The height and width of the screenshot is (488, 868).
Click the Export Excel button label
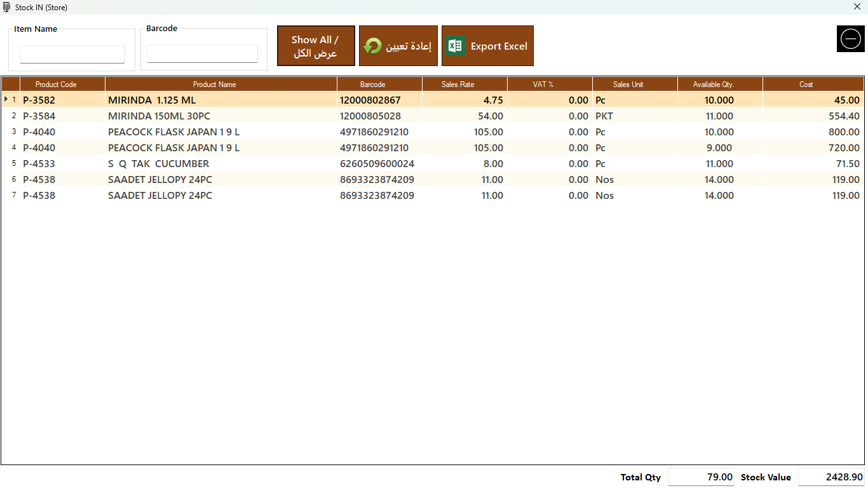coord(499,46)
